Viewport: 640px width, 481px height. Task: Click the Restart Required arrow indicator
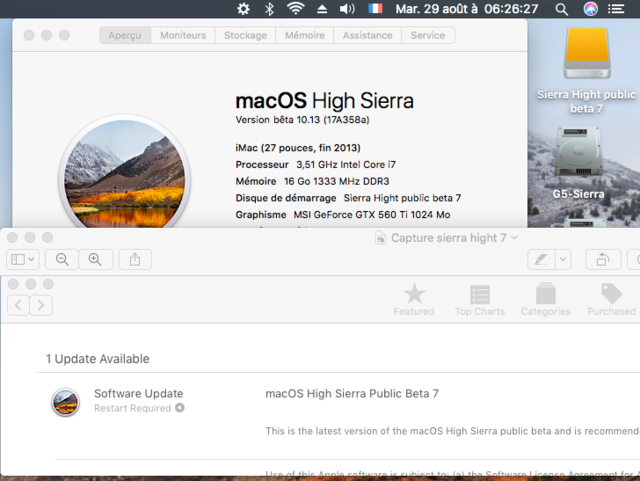point(180,408)
